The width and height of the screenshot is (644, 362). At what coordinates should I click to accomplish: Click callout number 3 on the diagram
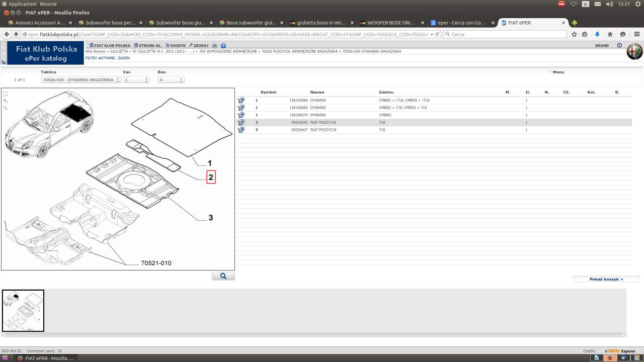tap(211, 218)
